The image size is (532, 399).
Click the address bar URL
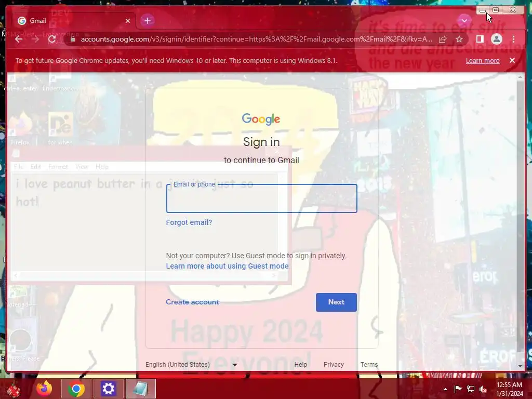click(x=256, y=39)
